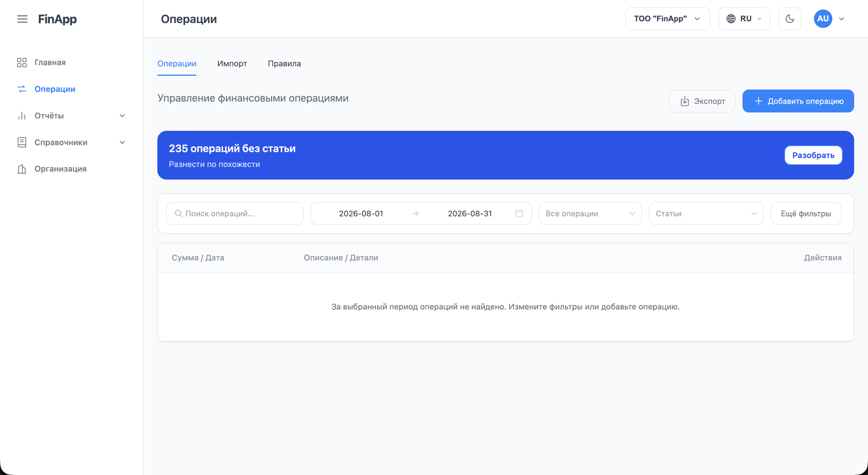Click Ещё фильтры button
868x475 pixels.
coord(806,213)
